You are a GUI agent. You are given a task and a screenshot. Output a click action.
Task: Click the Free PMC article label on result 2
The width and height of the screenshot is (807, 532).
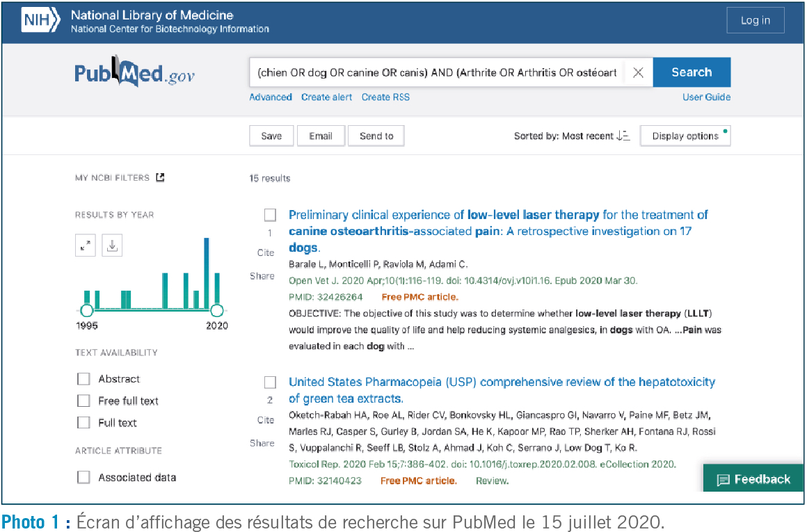418,481
